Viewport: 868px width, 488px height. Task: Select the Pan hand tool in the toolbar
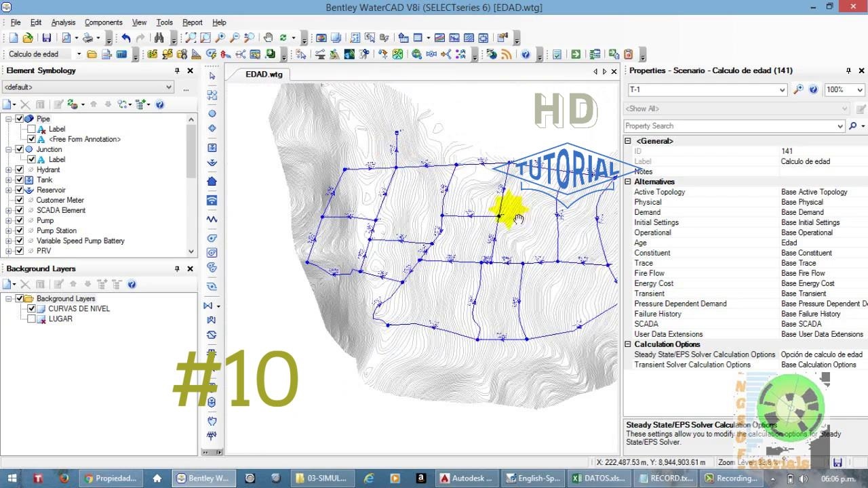point(268,38)
